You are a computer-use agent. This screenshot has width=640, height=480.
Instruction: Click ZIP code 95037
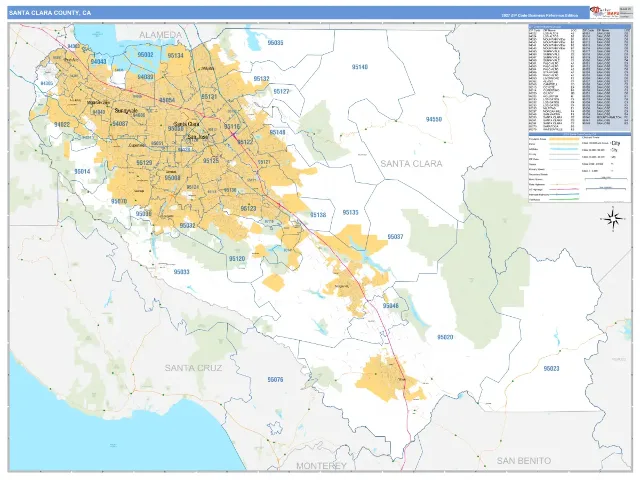tap(395, 237)
